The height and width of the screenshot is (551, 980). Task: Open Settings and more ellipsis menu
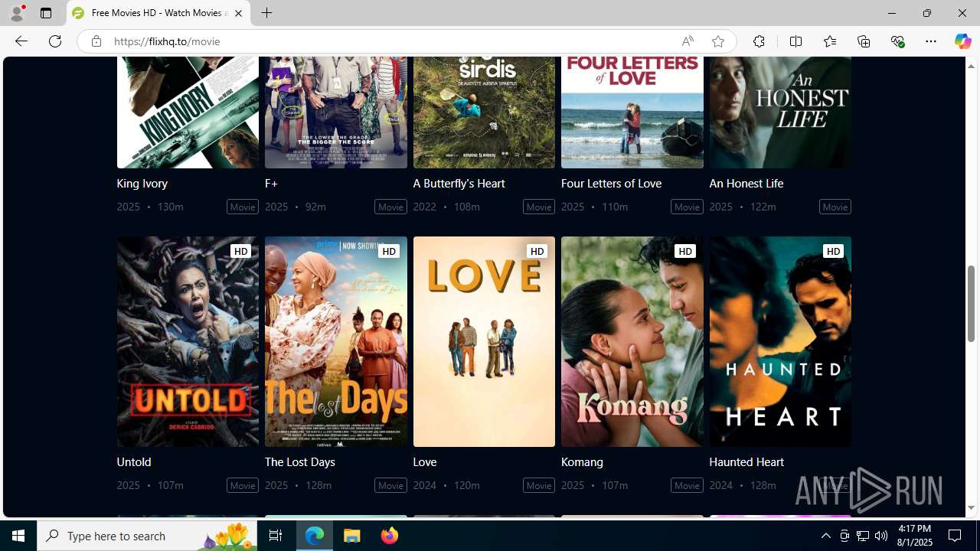pyautogui.click(x=931, y=41)
